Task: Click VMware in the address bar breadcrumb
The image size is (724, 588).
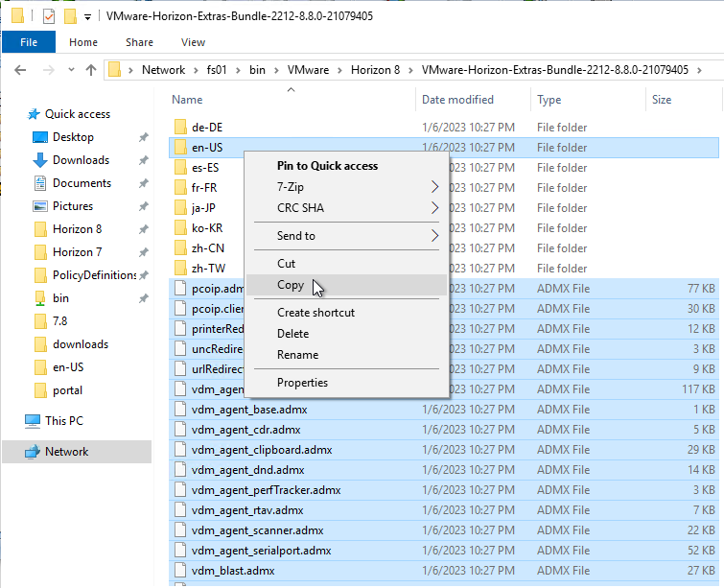Action: pyautogui.click(x=308, y=70)
